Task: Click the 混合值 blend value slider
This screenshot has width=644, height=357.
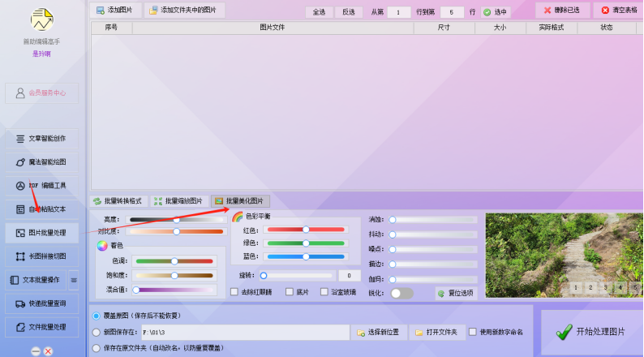Action: point(174,290)
